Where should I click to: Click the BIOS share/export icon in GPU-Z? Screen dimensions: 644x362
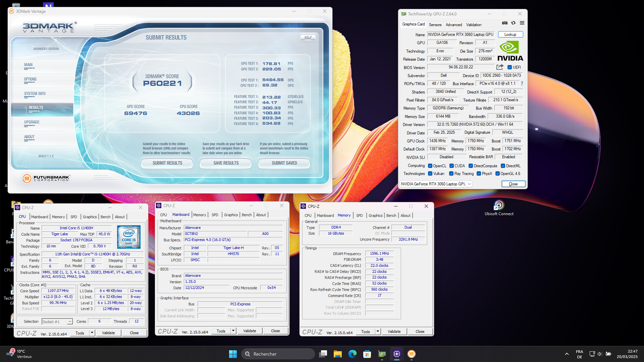[500, 67]
